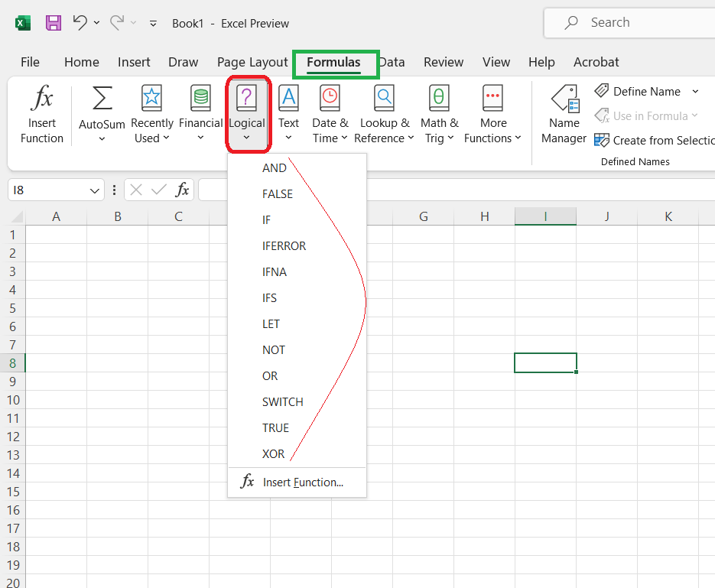Click the formula bar options dots
The height and width of the screenshot is (588, 715).
tap(114, 190)
